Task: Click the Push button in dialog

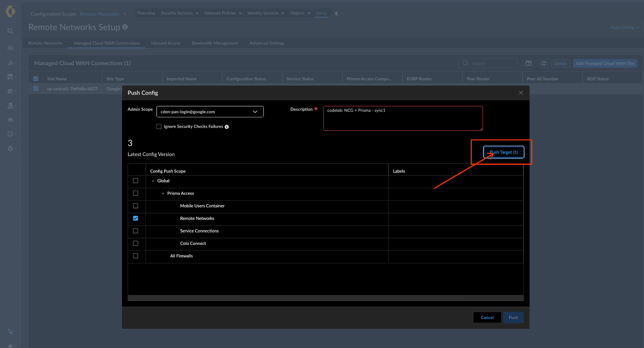Action: click(513, 317)
